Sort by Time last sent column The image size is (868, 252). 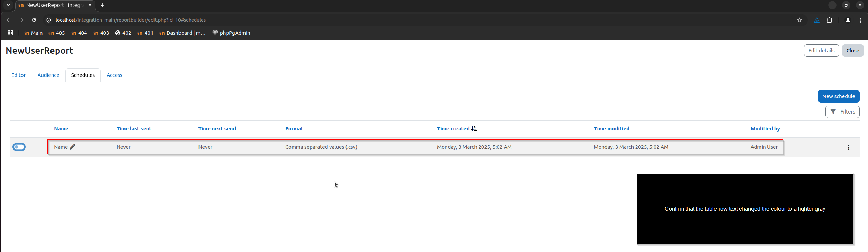134,129
